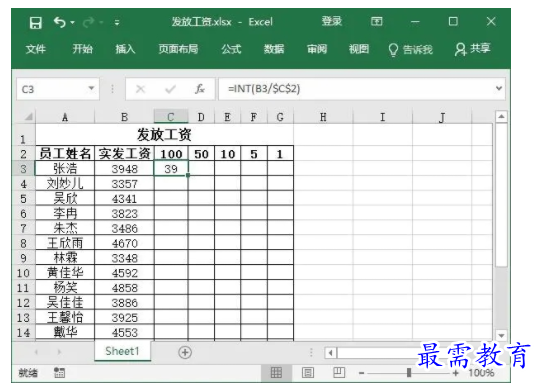Click the zoom slider handle
This screenshot has width=539, height=387.
click(409, 373)
